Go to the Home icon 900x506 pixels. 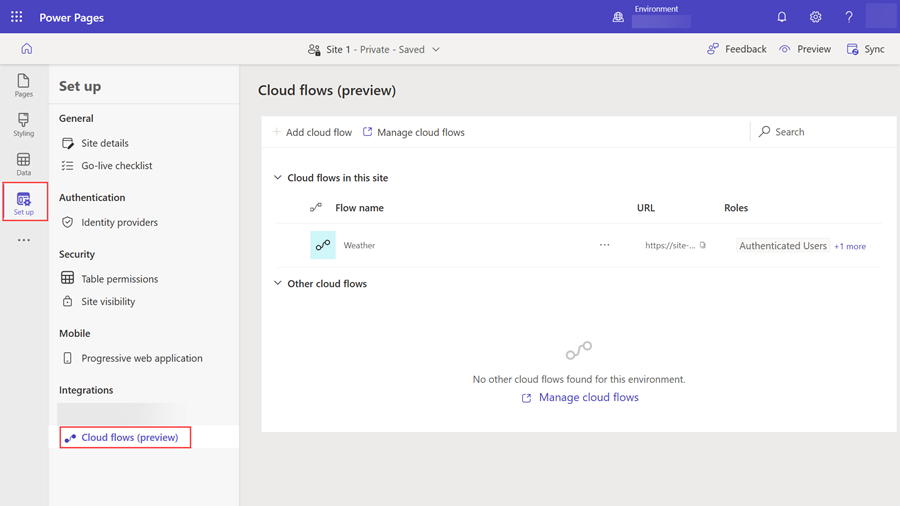pos(26,49)
